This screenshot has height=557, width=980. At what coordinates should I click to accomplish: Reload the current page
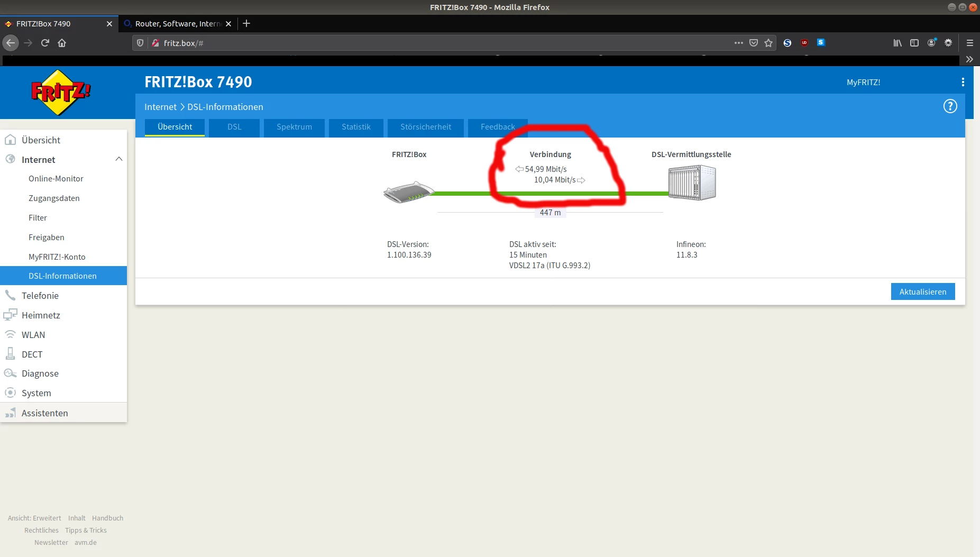click(45, 43)
